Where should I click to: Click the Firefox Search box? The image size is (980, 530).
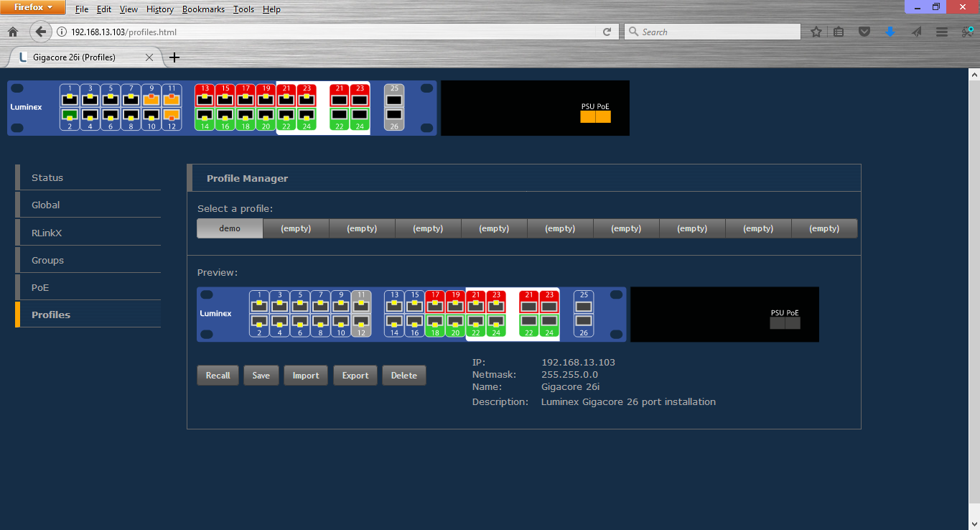pos(712,32)
